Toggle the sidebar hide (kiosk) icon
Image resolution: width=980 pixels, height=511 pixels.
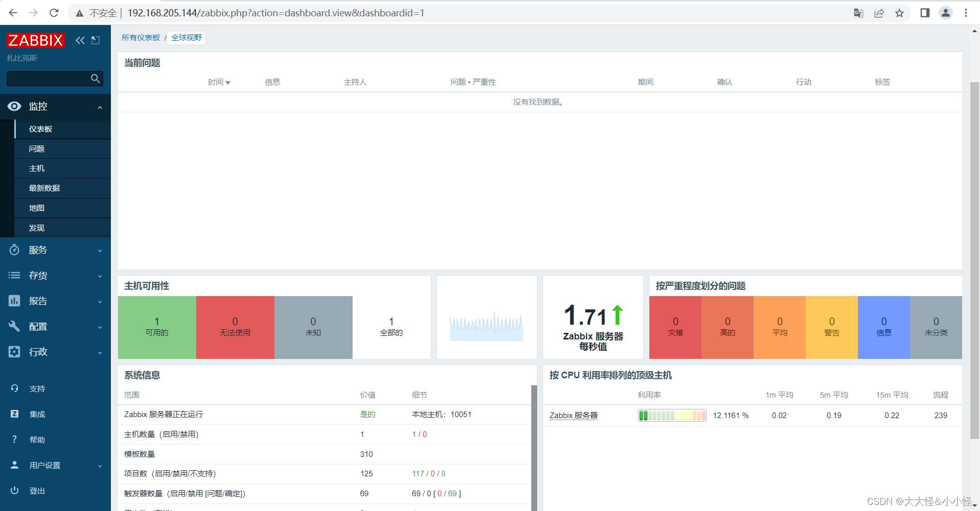(x=96, y=40)
